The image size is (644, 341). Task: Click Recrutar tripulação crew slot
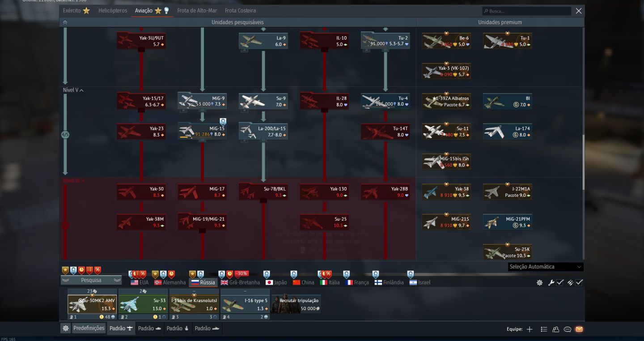(296, 304)
